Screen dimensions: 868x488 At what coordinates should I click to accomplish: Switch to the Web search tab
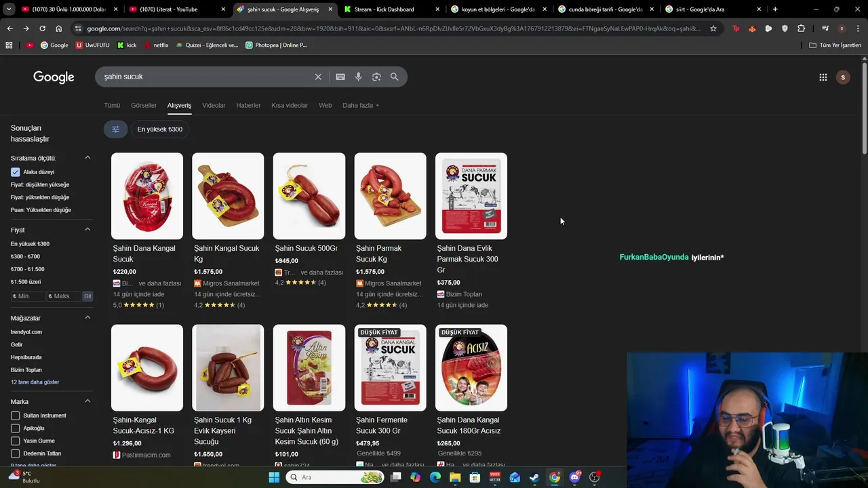point(325,106)
